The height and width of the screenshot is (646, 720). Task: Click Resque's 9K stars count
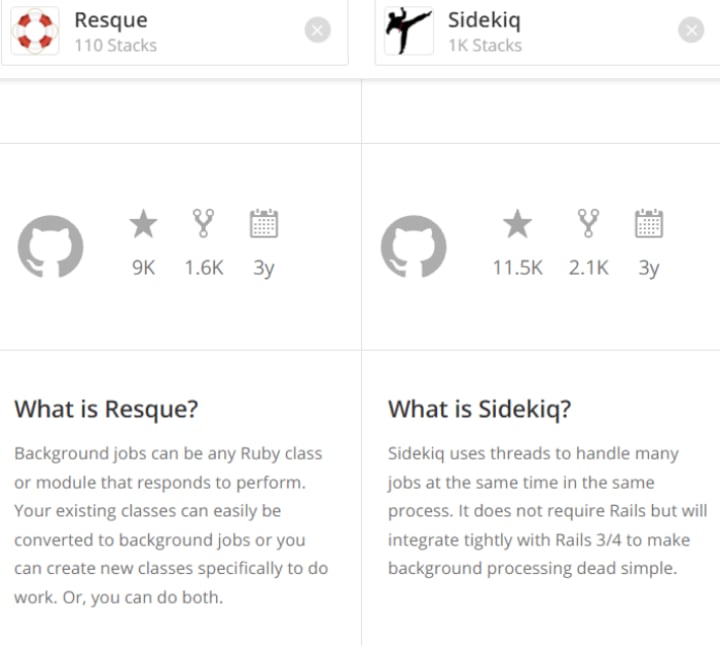(144, 267)
